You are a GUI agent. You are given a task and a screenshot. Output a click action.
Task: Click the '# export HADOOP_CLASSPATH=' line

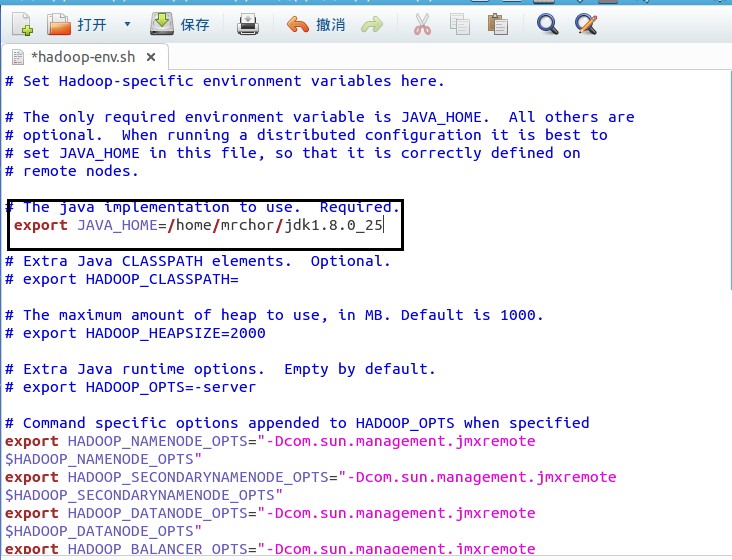122,280
